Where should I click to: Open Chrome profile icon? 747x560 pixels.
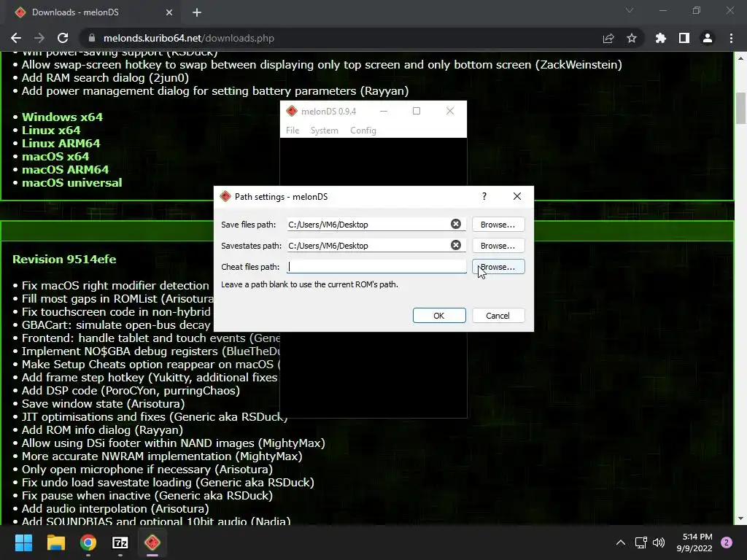click(708, 38)
